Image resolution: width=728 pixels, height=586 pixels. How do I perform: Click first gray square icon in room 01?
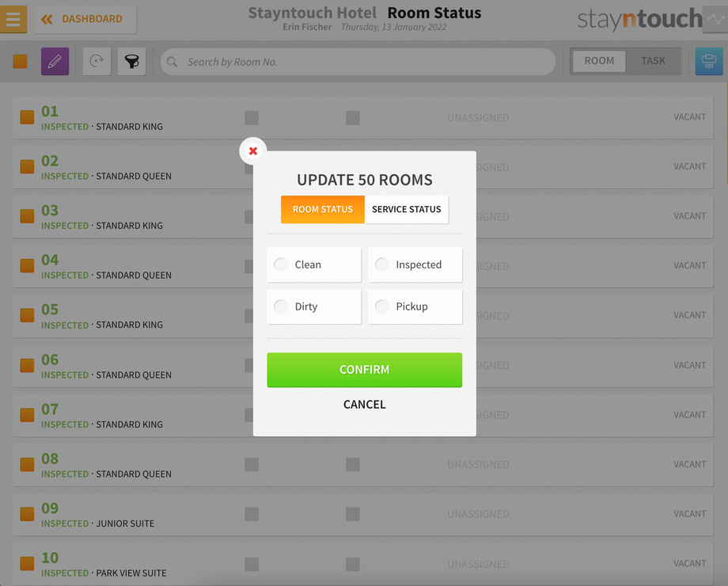pos(252,118)
